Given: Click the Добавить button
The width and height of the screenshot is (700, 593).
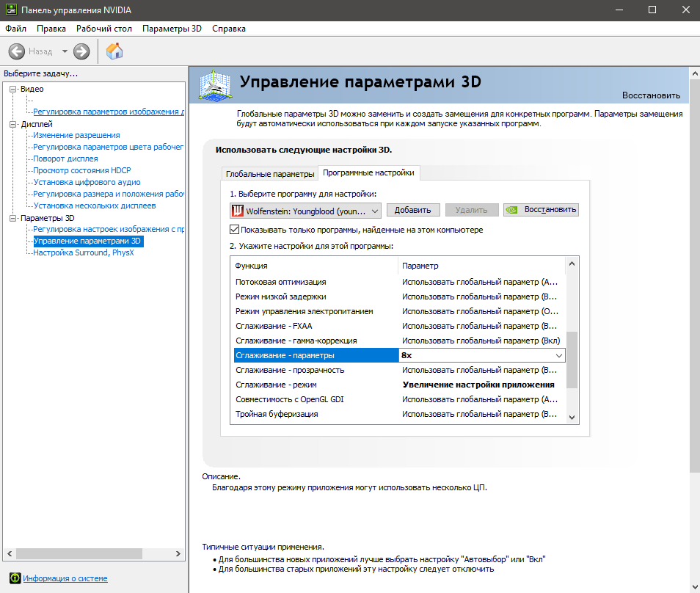Looking at the screenshot, I should (413, 210).
